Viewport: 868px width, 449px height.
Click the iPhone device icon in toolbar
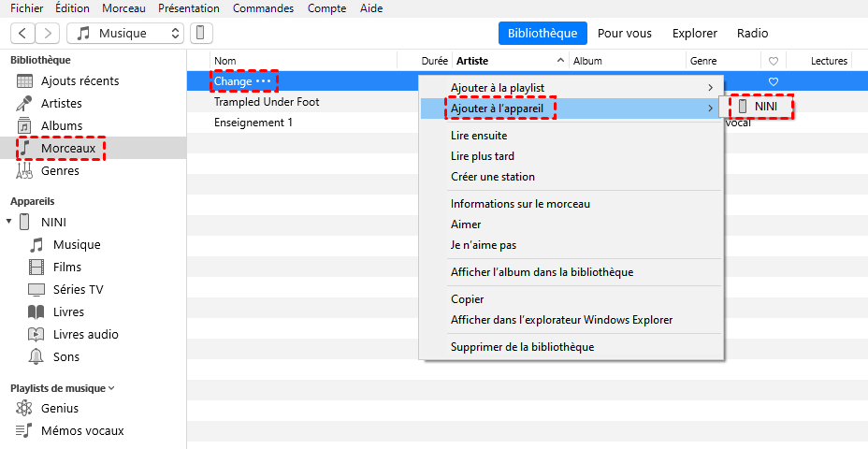coord(200,34)
